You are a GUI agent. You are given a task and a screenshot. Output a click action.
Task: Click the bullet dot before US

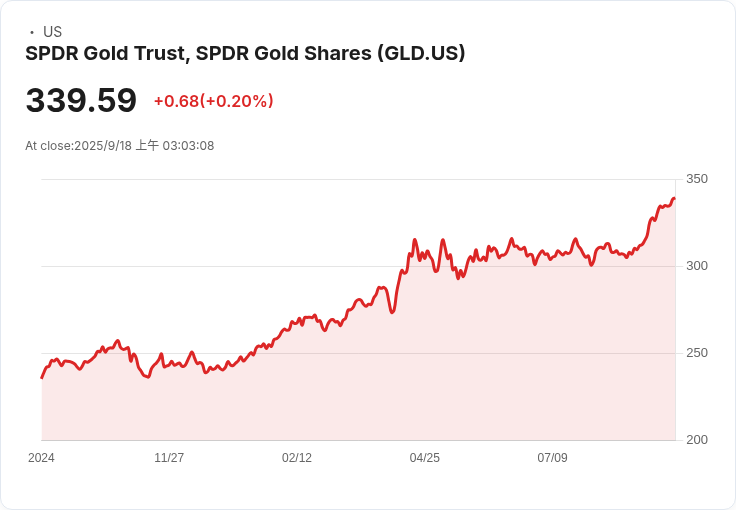click(32, 32)
